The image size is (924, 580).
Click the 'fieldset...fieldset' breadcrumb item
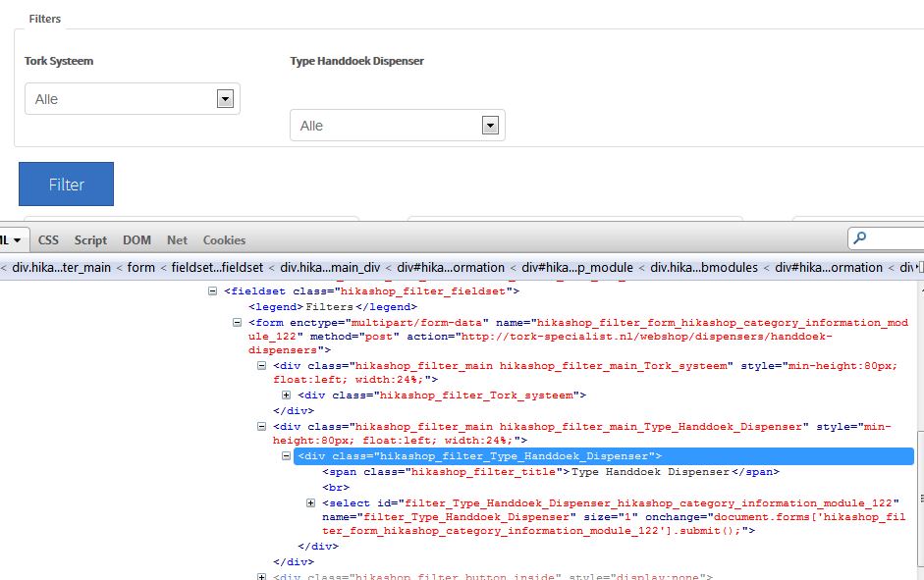pos(217,267)
